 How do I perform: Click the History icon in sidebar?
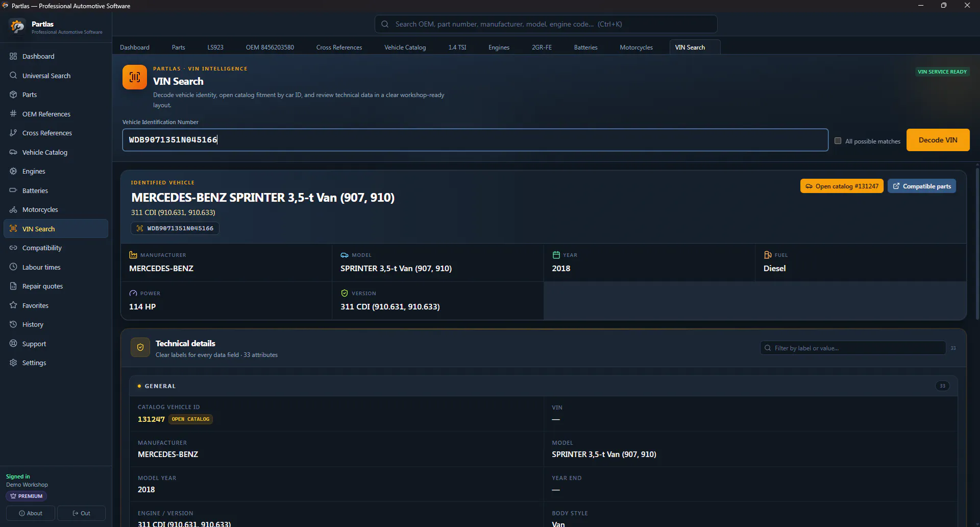13,324
